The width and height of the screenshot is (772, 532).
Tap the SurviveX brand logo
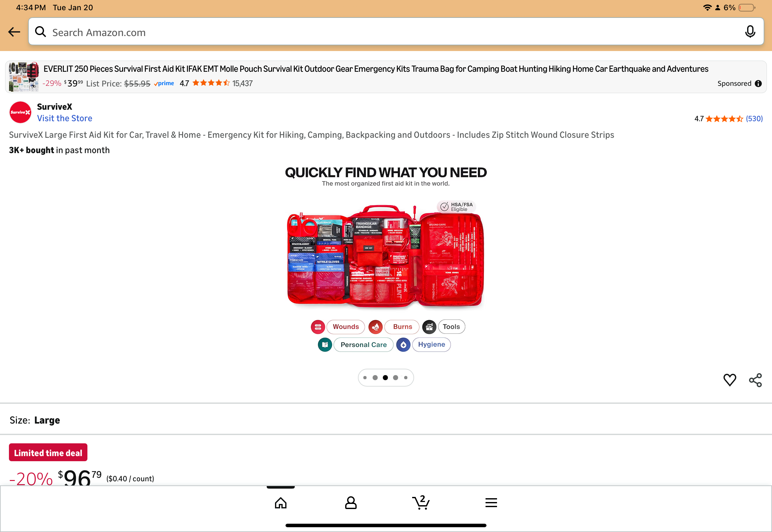[20, 112]
